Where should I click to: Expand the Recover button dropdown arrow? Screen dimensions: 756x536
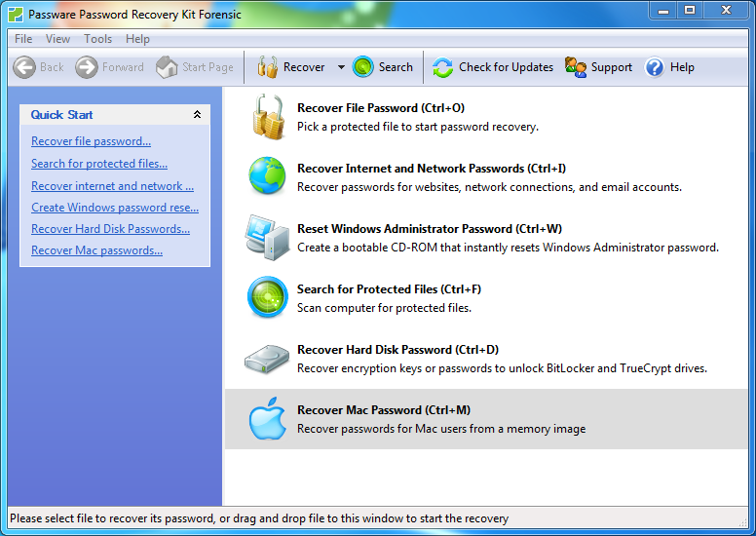tap(341, 67)
